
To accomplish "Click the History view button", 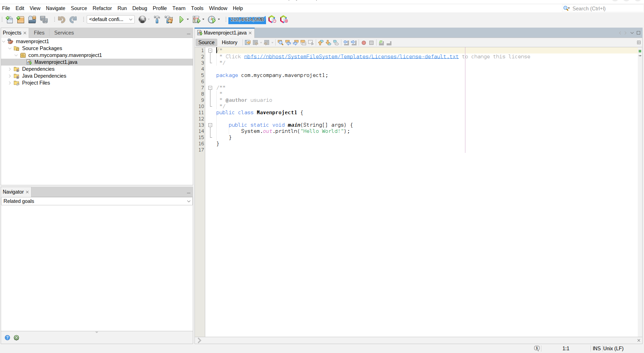I will tap(229, 42).
